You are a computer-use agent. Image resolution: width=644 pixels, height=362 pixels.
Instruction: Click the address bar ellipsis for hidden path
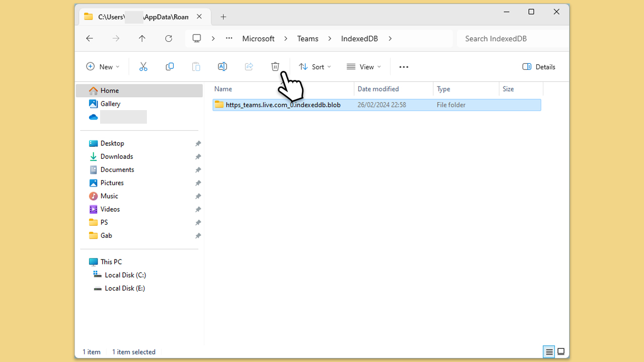click(229, 39)
